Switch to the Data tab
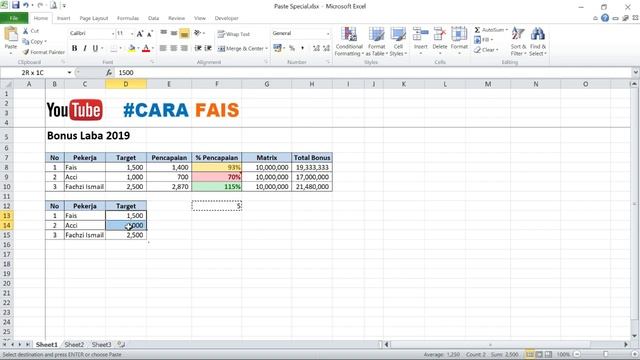 [x=153, y=18]
